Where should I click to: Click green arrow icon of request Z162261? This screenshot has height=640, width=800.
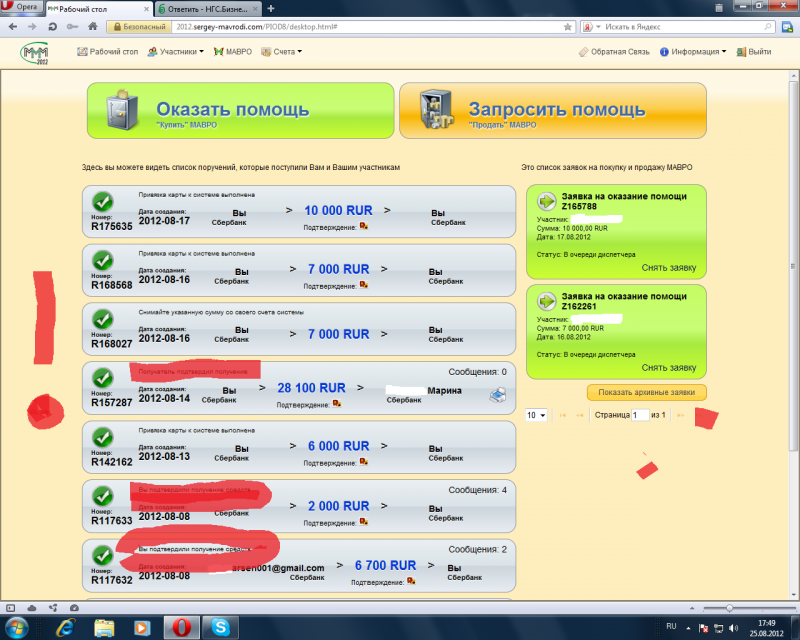coord(546,300)
